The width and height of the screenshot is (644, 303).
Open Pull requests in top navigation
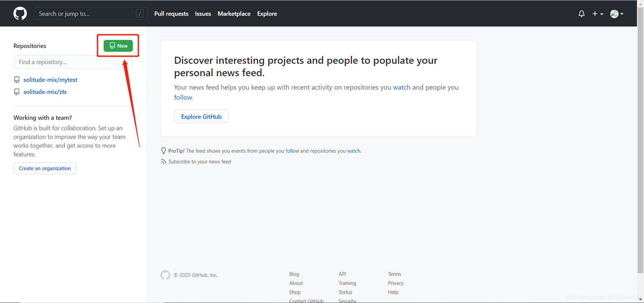pos(171,14)
